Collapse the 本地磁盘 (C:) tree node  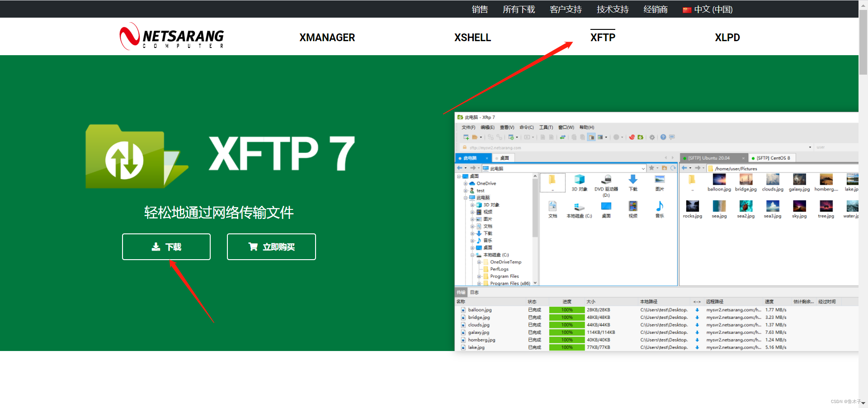click(x=472, y=255)
